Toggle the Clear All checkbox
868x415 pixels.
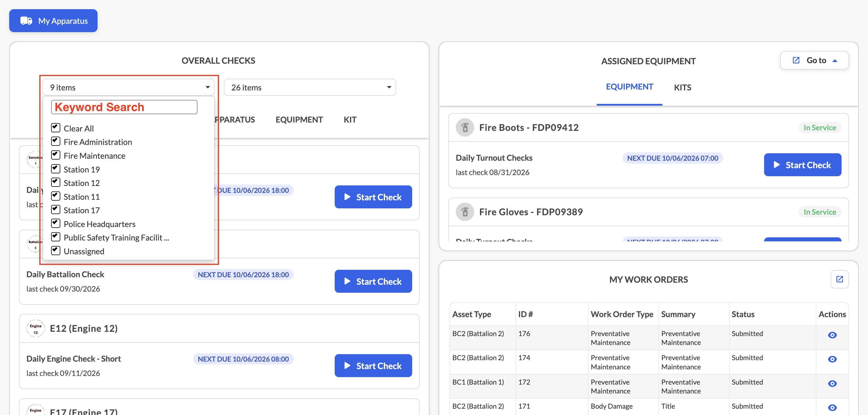tap(56, 128)
